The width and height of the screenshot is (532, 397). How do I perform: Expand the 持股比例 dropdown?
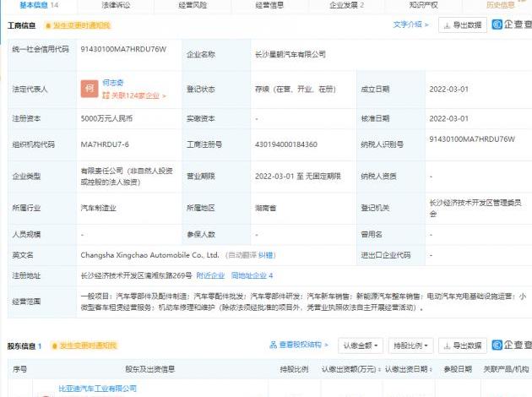(410, 345)
